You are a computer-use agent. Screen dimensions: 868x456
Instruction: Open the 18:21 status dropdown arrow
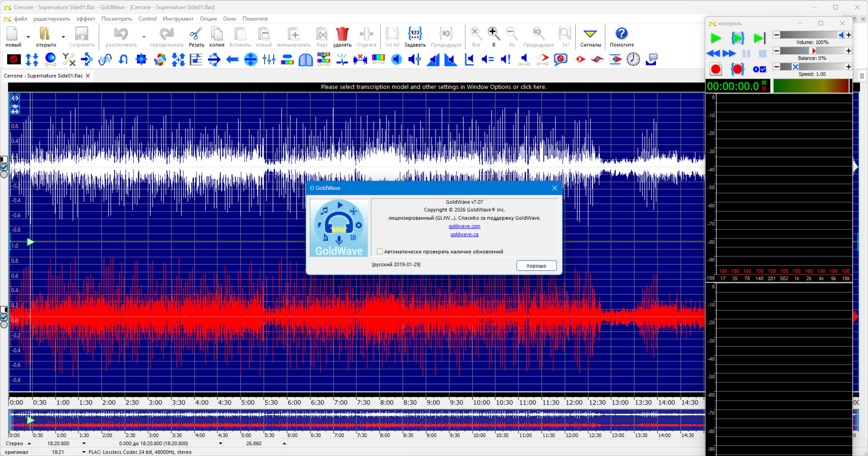(84, 452)
